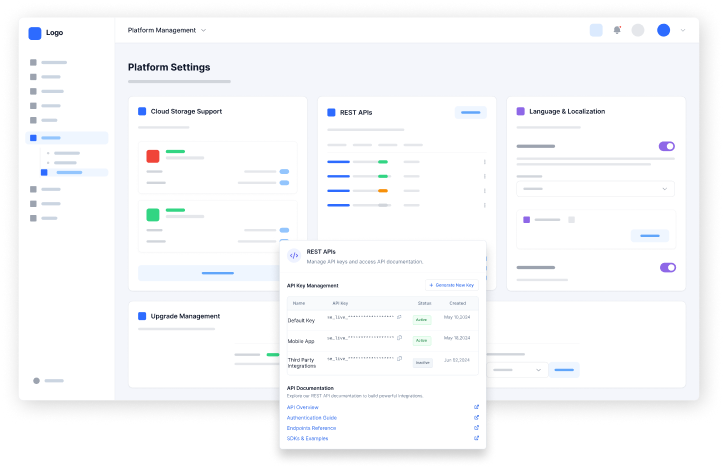724x468 pixels.
Task: Expand the chevron next to user avatar
Action: (x=683, y=30)
